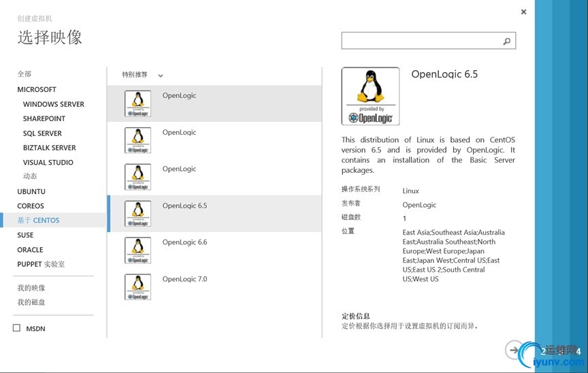Select the PUPPET 实验室 category

41,264
